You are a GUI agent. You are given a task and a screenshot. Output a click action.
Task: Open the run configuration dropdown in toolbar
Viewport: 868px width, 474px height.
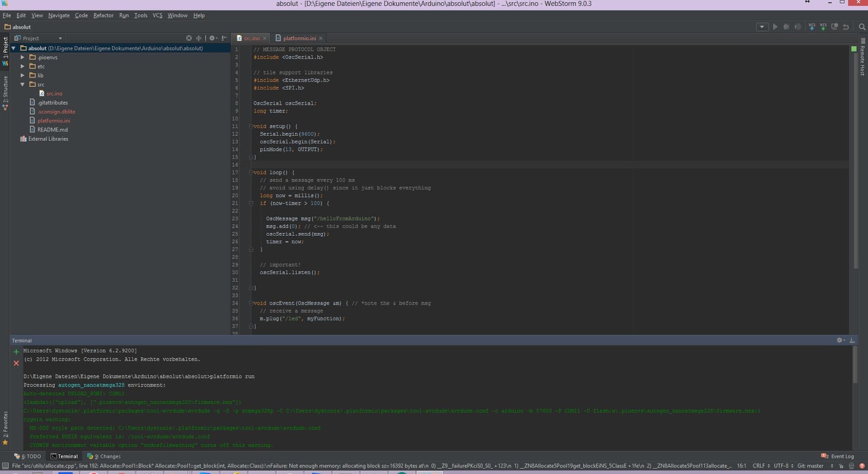(x=762, y=27)
